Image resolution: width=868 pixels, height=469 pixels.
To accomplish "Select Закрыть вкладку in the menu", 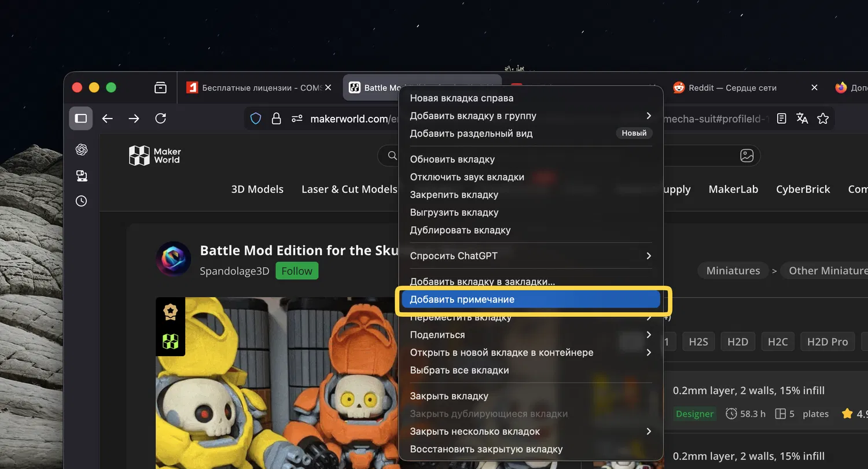I will (531, 396).
